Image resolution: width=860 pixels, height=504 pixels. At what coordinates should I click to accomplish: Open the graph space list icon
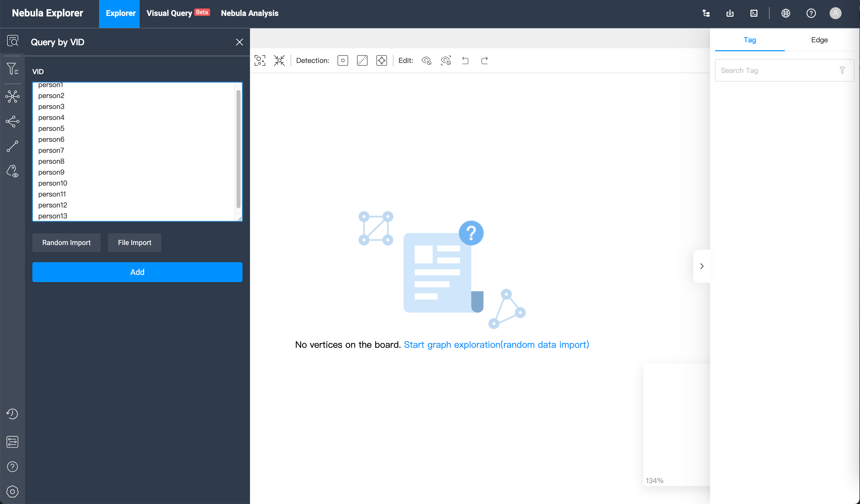coord(12,442)
